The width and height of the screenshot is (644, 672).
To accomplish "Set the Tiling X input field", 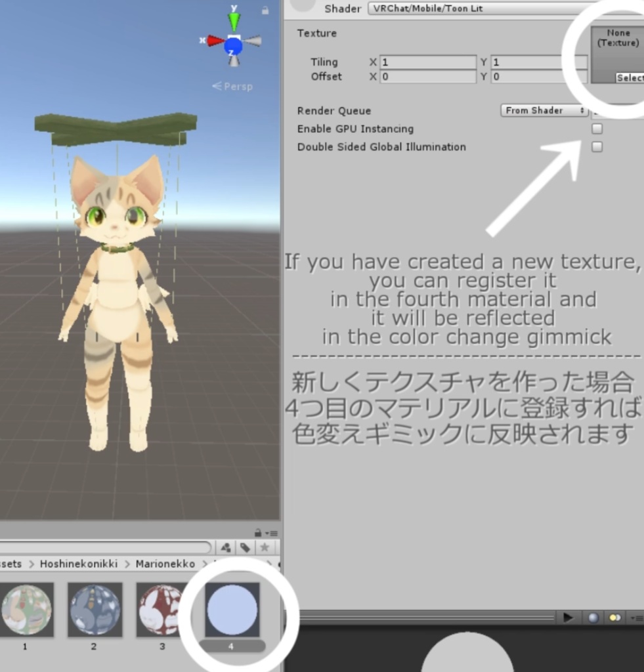I will click(x=427, y=62).
